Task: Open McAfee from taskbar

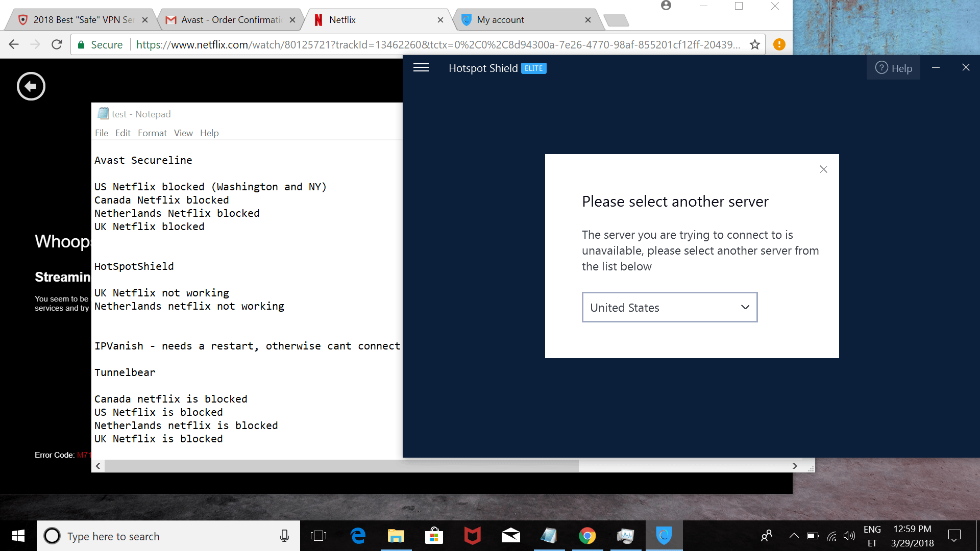Action: click(472, 536)
